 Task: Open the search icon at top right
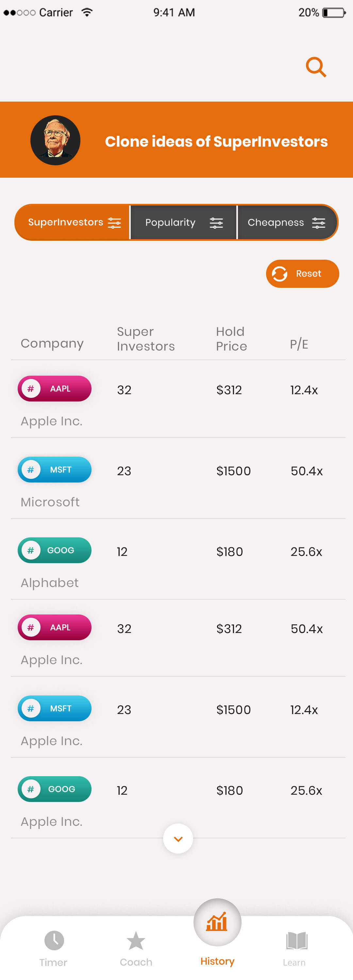point(316,67)
